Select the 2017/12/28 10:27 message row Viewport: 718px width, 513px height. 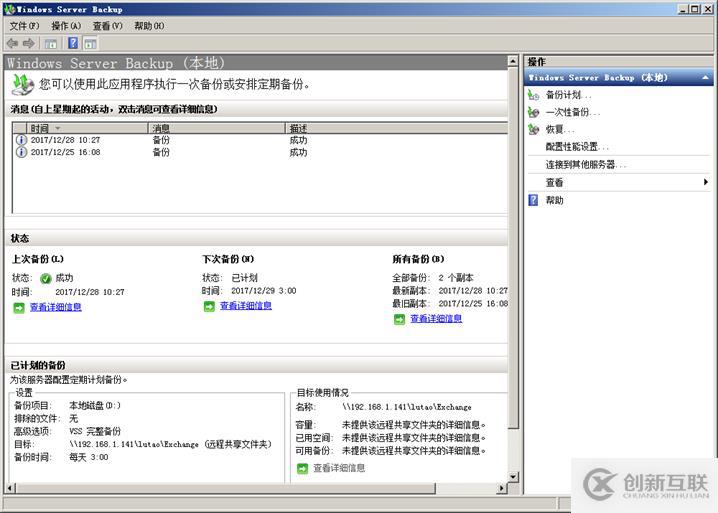[x=261, y=140]
